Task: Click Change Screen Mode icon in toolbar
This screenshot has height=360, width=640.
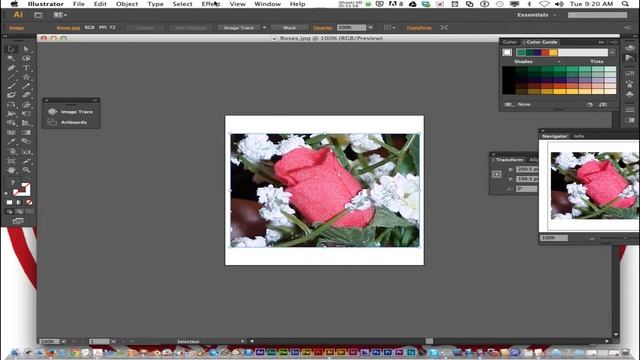Action: coord(18,221)
